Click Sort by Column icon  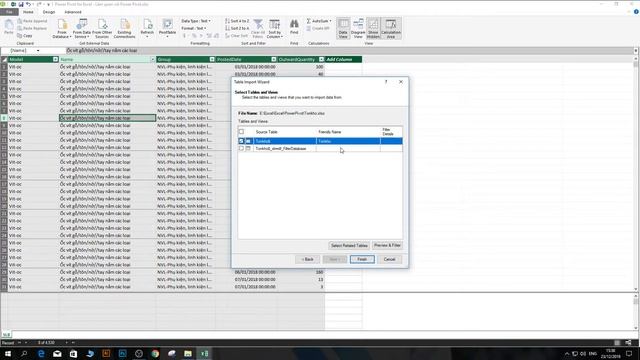(275, 29)
